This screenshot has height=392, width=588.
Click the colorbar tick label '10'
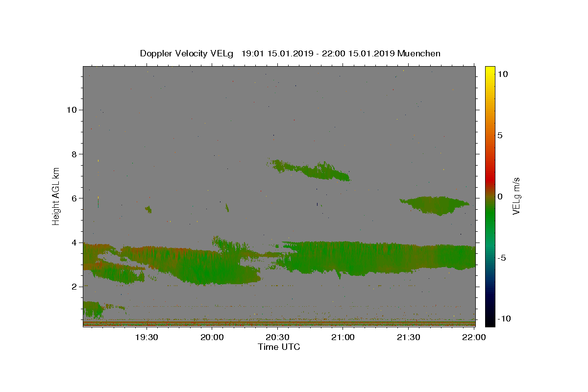point(502,73)
